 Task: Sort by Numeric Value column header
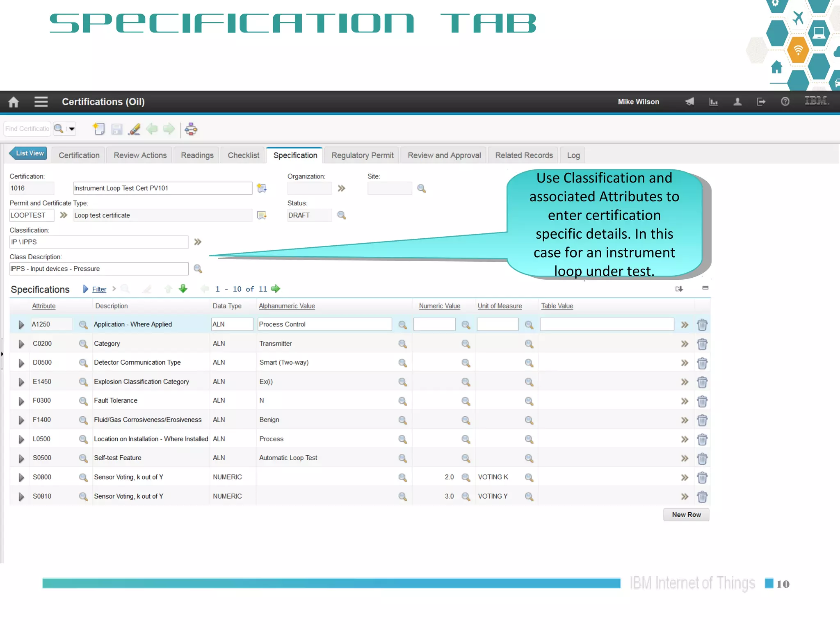point(439,306)
